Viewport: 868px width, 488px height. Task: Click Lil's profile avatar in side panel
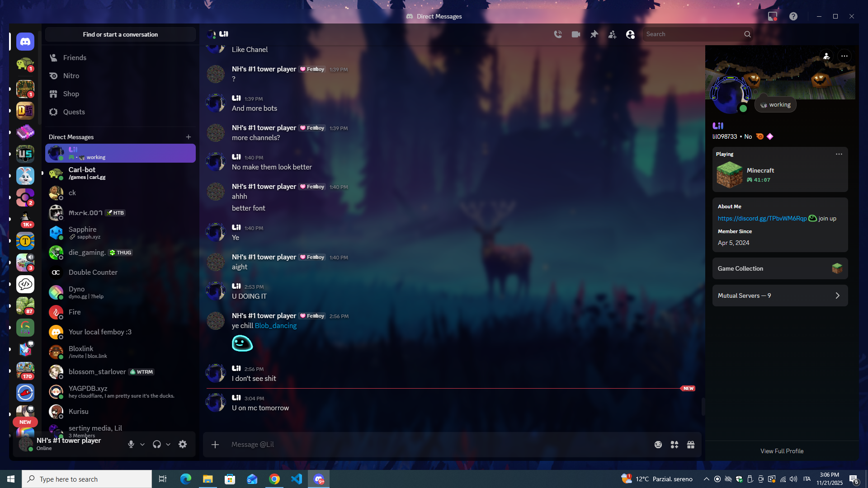731,95
